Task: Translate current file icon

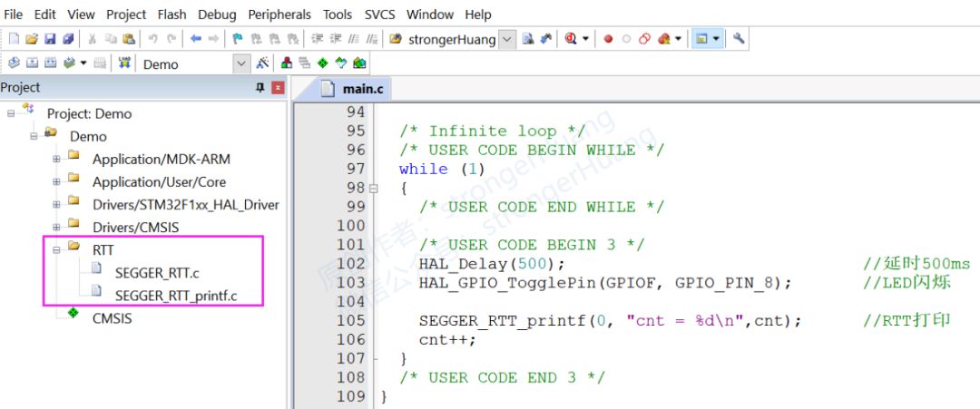Action: pyautogui.click(x=14, y=63)
